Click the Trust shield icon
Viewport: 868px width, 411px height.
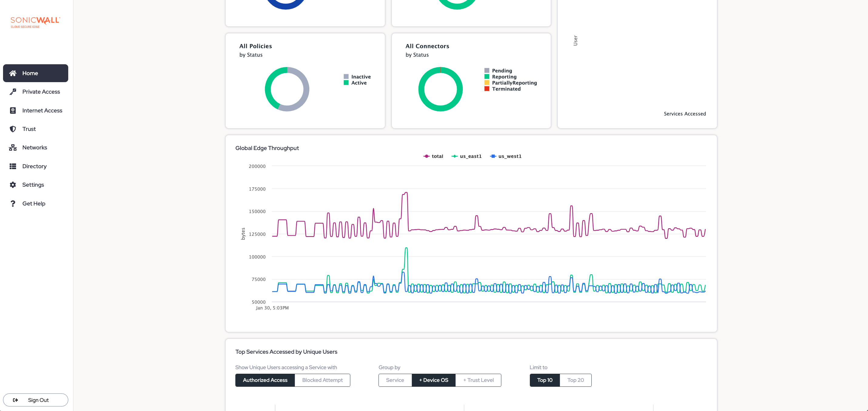tap(13, 129)
